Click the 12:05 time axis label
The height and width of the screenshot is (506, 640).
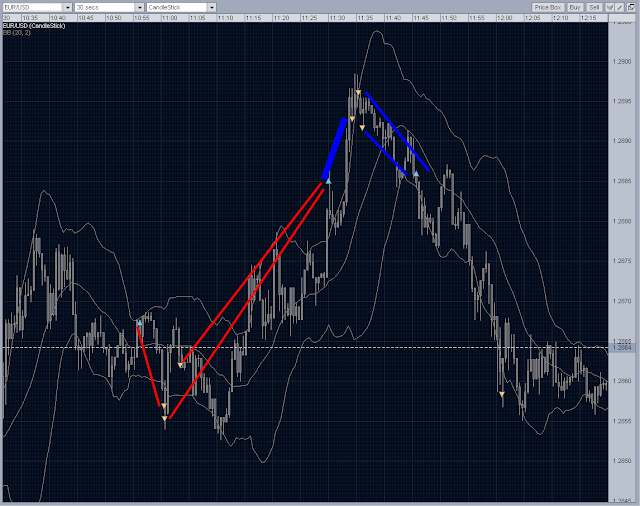[x=533, y=18]
